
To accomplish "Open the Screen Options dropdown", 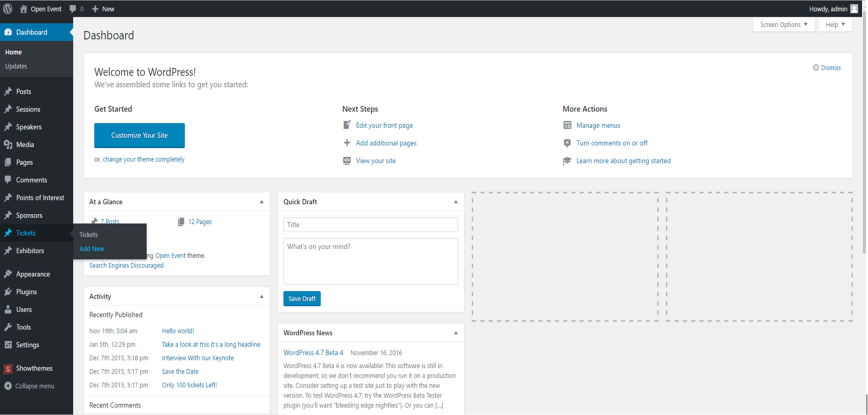I will (784, 24).
